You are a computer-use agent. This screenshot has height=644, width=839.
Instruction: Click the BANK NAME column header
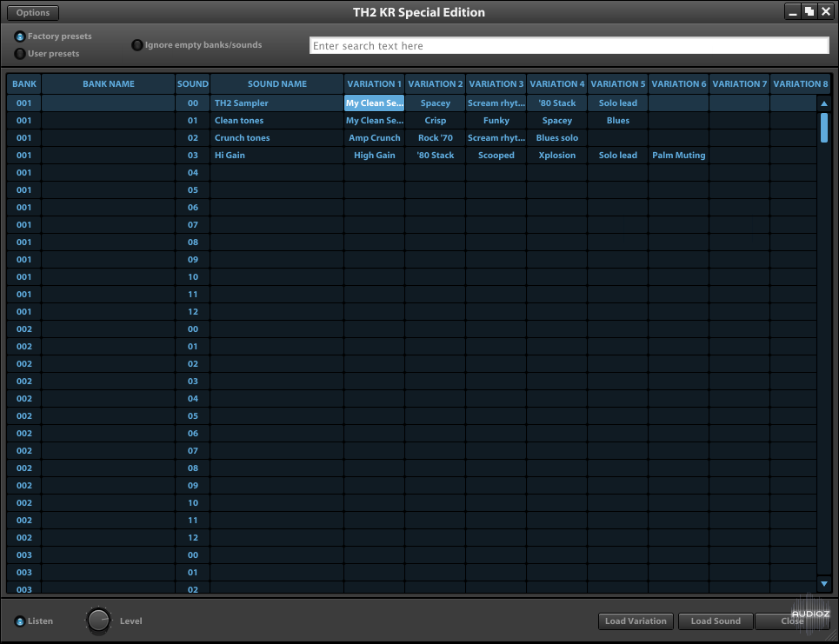click(109, 84)
